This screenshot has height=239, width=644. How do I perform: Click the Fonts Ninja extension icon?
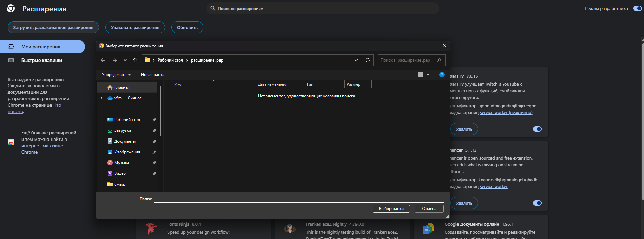151,228
